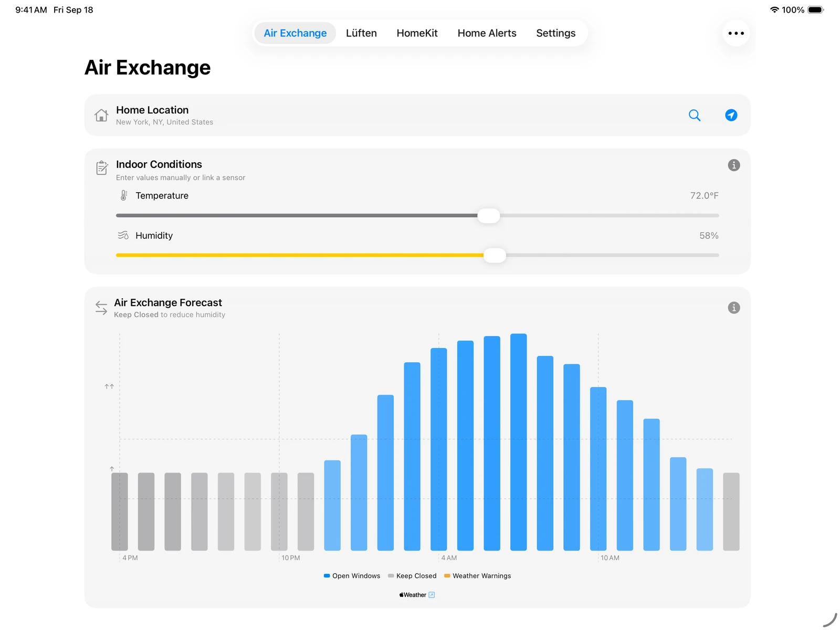
Task: Click the last gray bar on the right
Action: pos(731,511)
